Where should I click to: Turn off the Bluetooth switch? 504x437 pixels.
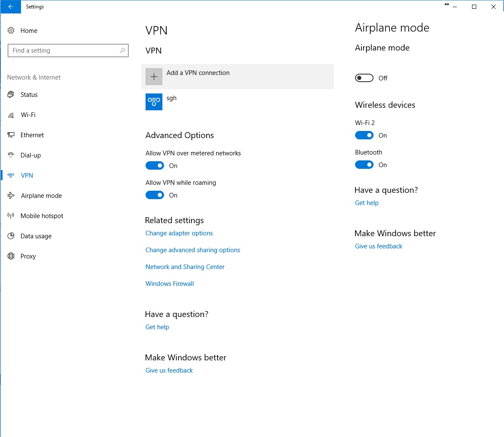pyautogui.click(x=364, y=165)
